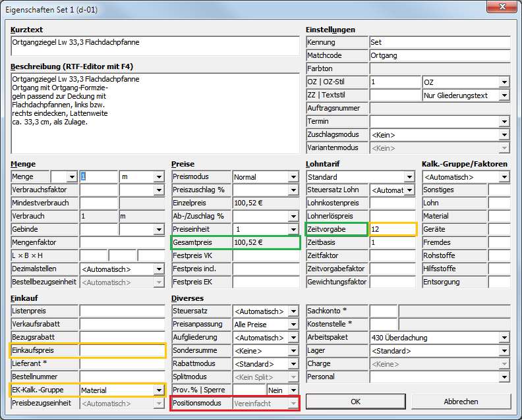Open the Zuschlagsmodus dropdown
This screenshot has height=420, width=522.
[x=504, y=135]
